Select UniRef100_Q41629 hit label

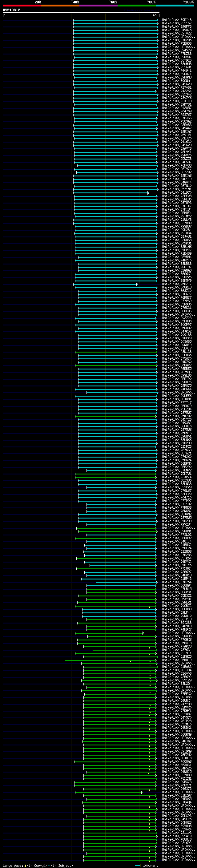(x=177, y=84)
